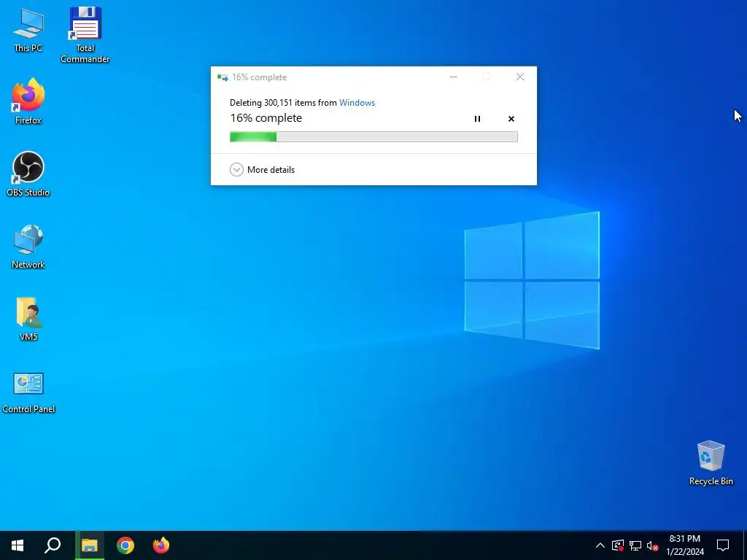Click the Show desktop strip
Viewport: 747px width, 560px height.
(745, 545)
